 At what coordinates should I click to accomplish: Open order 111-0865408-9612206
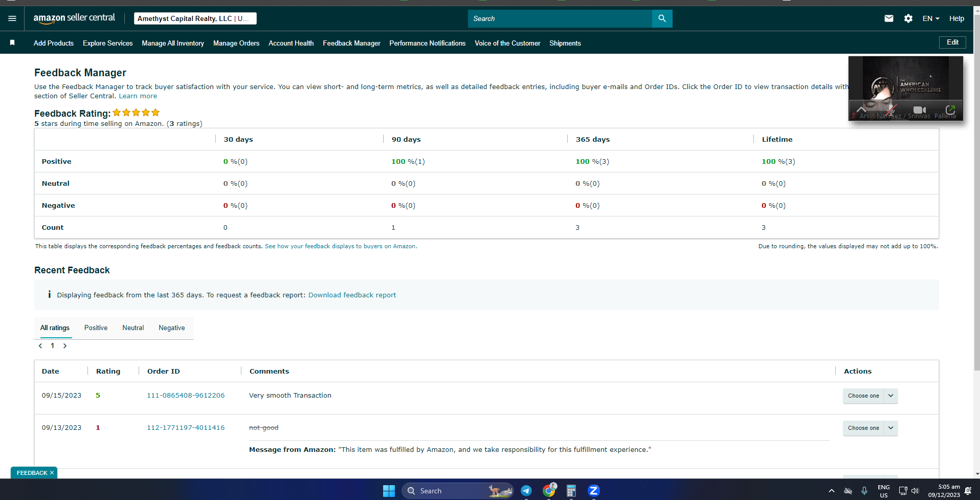tap(186, 395)
